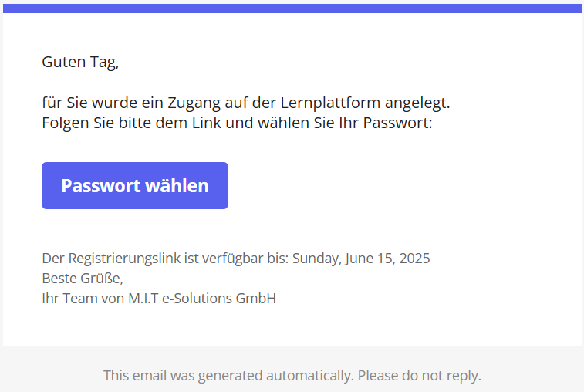The image size is (584, 392).
Task: Click the automatic email footer notice
Action: pos(292,376)
